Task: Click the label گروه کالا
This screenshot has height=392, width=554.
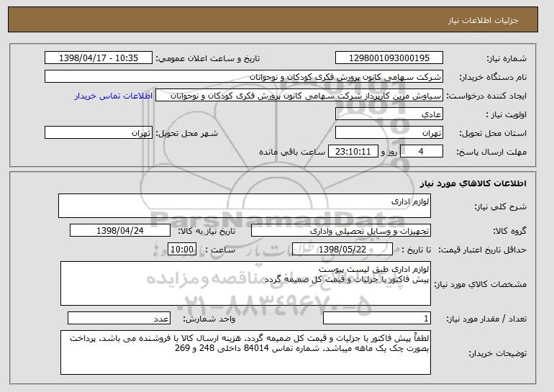Action: click(x=509, y=231)
